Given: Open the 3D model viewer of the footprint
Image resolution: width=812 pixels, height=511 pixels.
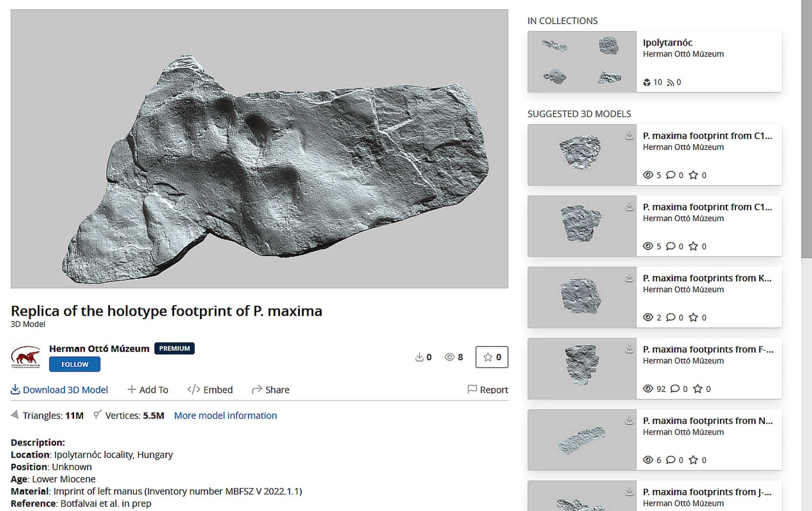Looking at the screenshot, I should pos(259,149).
